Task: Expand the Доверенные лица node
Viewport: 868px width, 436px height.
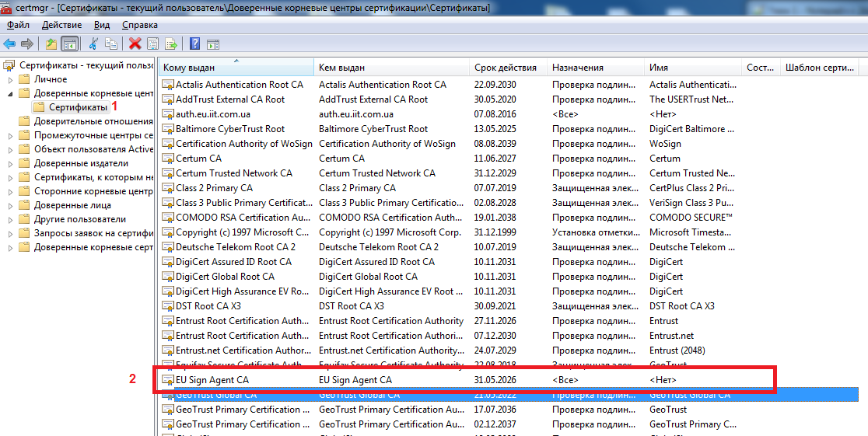Action: (x=10, y=206)
